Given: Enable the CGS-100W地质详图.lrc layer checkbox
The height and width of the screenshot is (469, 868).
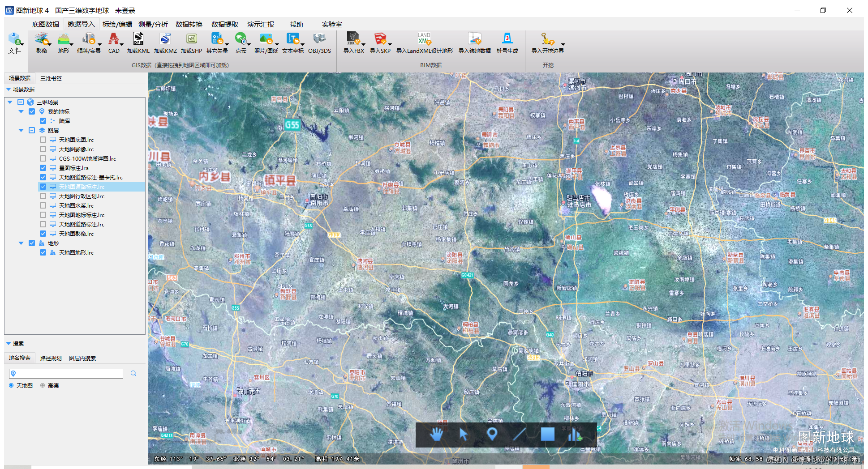Looking at the screenshot, I should click(x=43, y=158).
